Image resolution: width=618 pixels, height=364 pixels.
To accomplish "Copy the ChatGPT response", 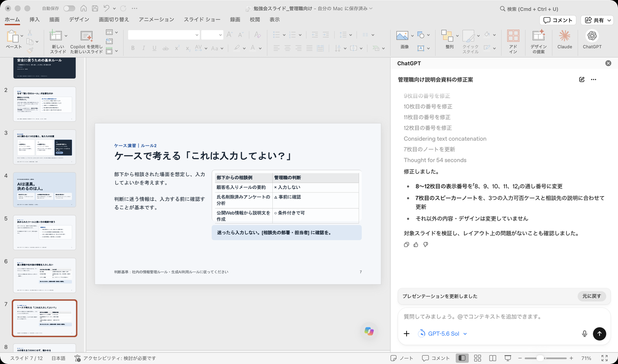I will (x=407, y=244).
